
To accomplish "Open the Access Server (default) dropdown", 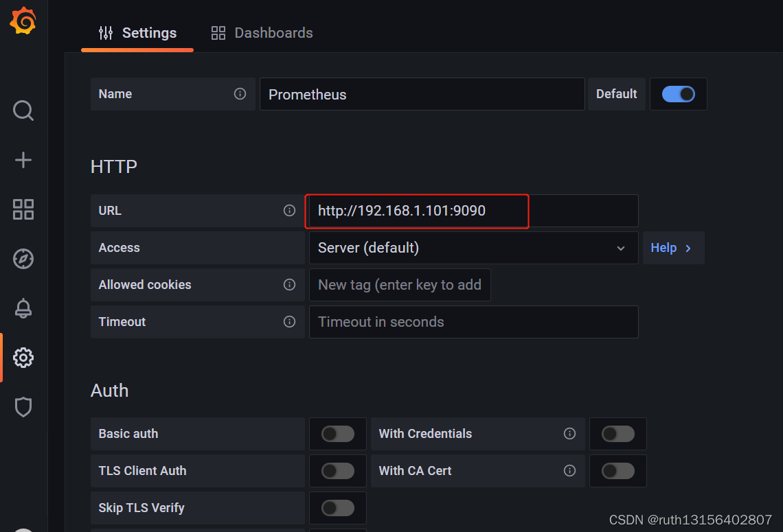I will 473,248.
